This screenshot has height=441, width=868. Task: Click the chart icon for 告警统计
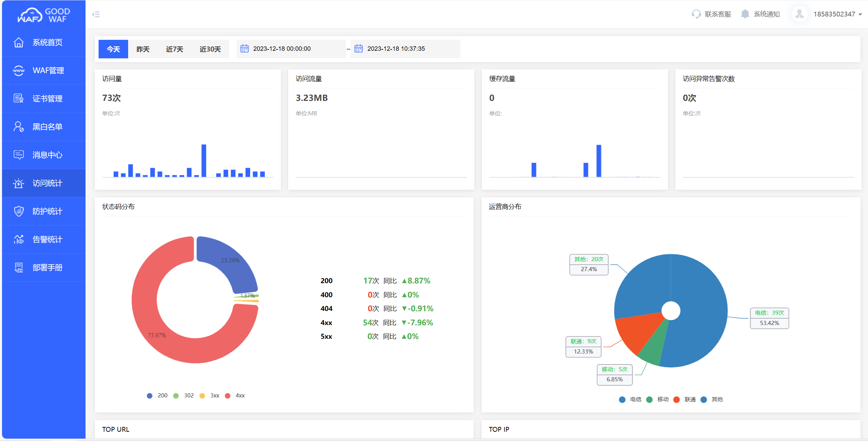[x=19, y=239]
